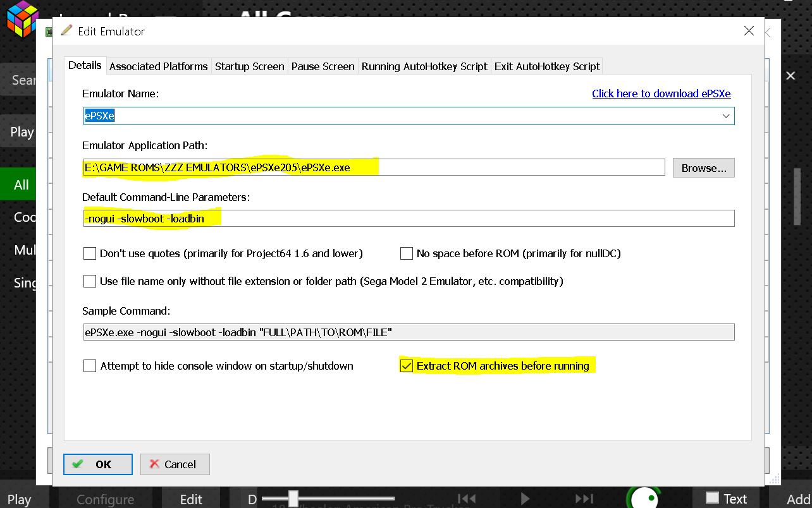Screen dimensions: 812x508
Task: Open the Startup Screen tab
Action: coord(249,66)
